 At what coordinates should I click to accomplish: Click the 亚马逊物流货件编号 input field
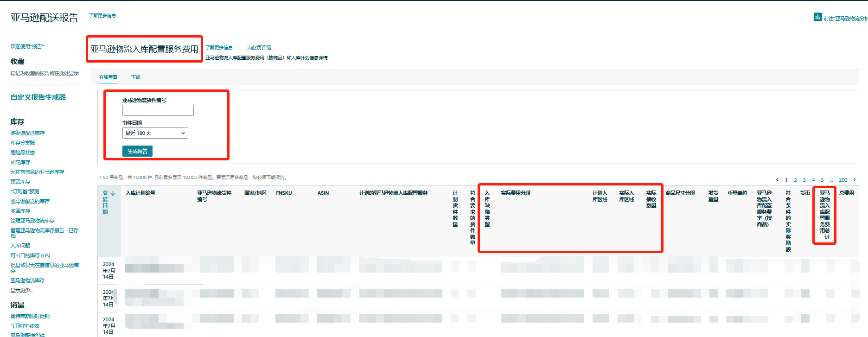pos(158,110)
